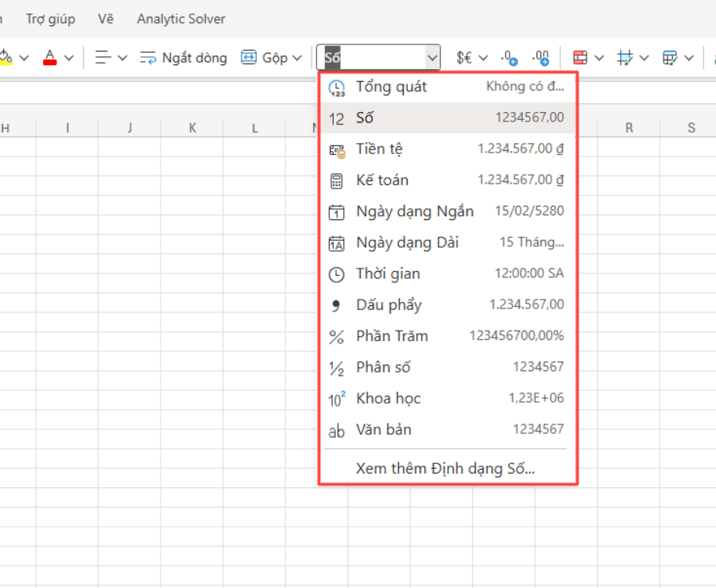This screenshot has height=588, width=716.
Task: Select column S header
Action: [691, 128]
